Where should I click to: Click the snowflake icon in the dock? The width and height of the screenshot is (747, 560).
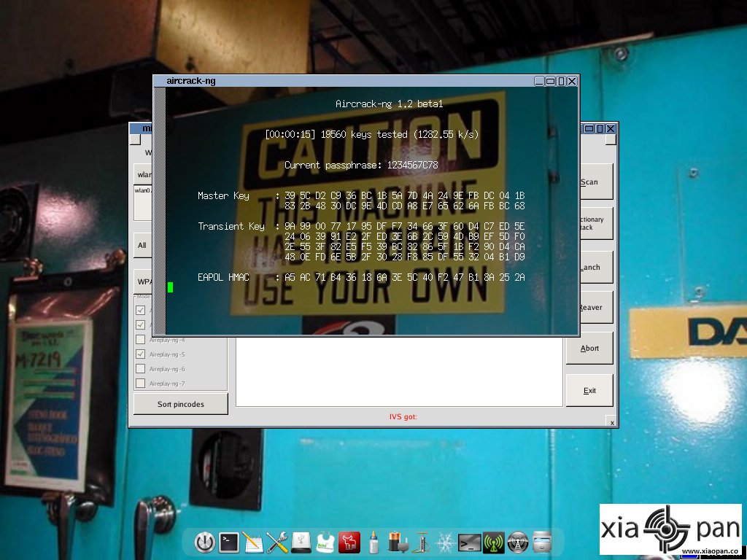point(446,542)
